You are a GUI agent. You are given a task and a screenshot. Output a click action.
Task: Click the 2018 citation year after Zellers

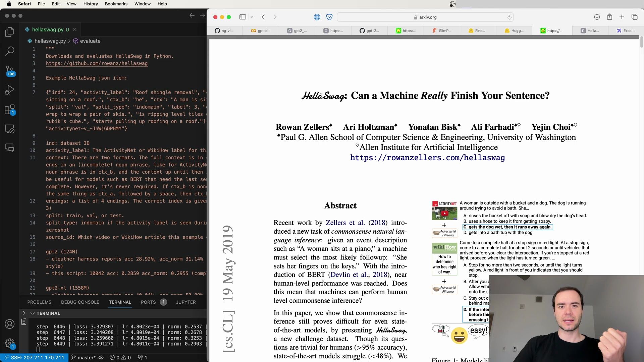pyautogui.click(x=378, y=223)
